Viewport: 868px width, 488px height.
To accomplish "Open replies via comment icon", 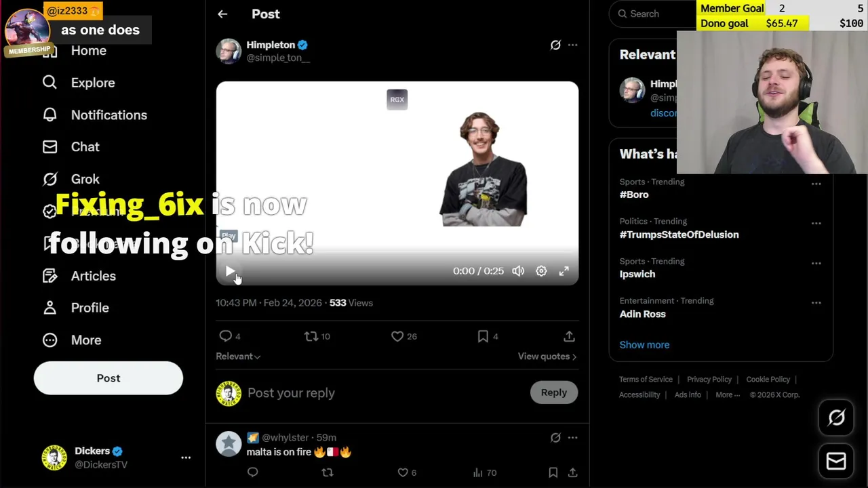I will pos(226,336).
